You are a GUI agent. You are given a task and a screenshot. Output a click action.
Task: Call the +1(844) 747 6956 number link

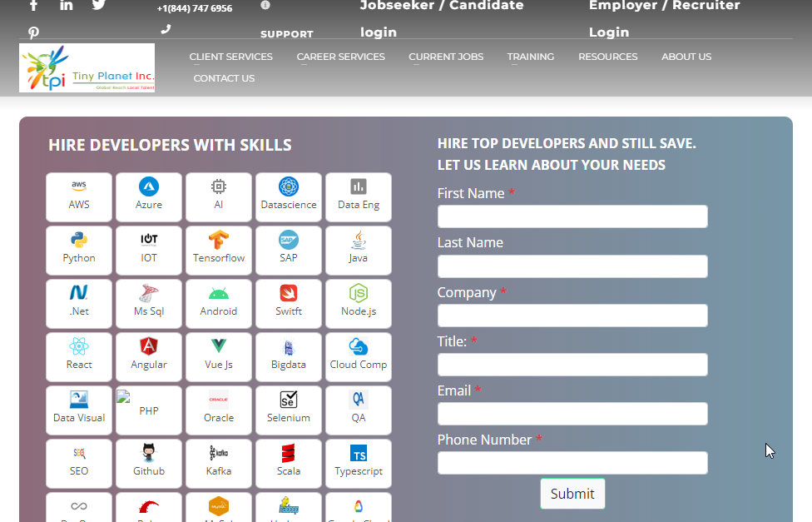tap(195, 8)
